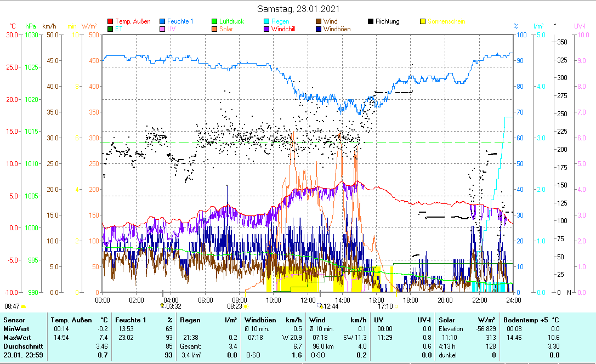Click the orange Solar legend swatch
596x364 pixels.
click(x=214, y=29)
